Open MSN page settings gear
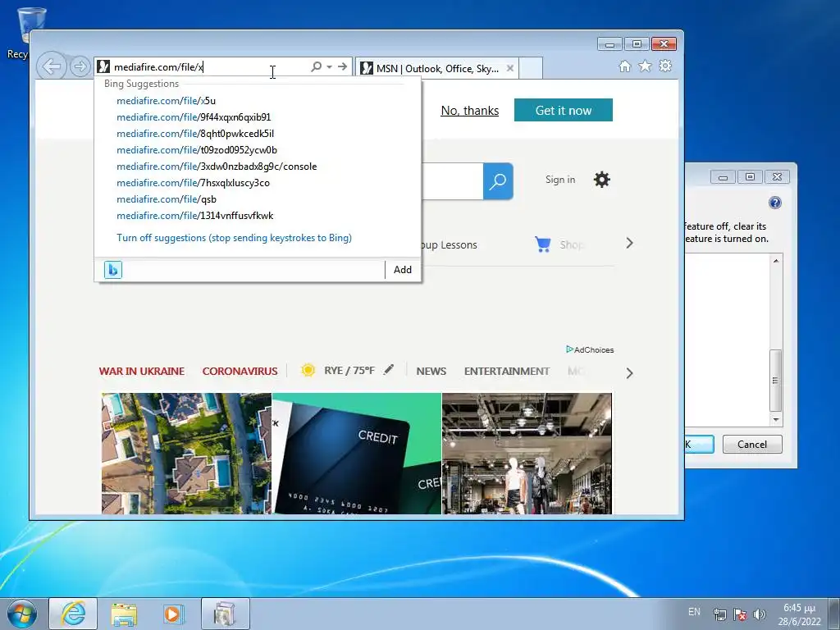The width and height of the screenshot is (840, 630). [x=601, y=180]
